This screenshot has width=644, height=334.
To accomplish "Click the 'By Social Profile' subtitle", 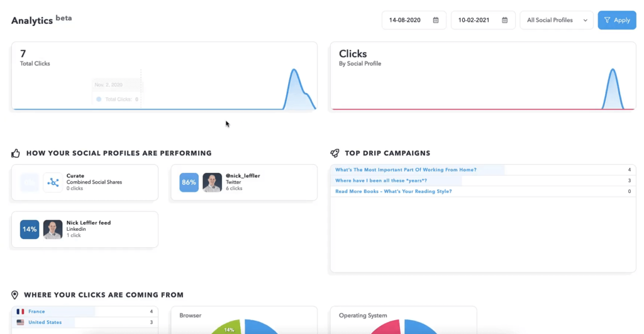I will [360, 64].
